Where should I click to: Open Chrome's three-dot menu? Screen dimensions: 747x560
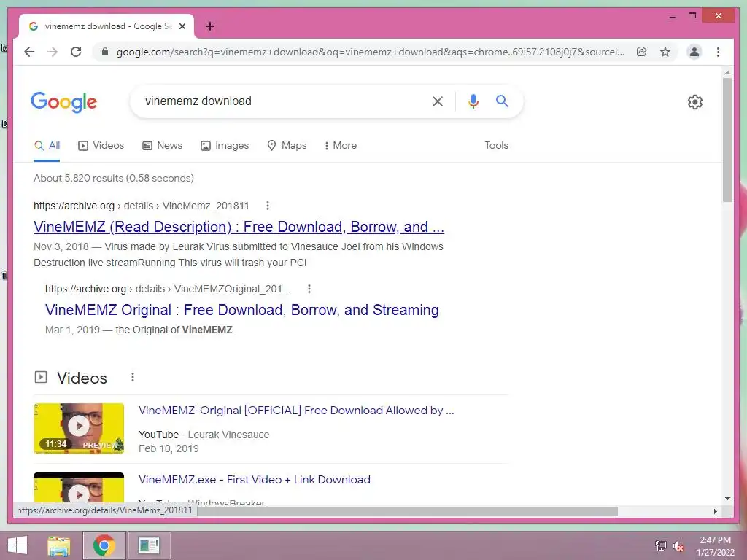(x=718, y=52)
